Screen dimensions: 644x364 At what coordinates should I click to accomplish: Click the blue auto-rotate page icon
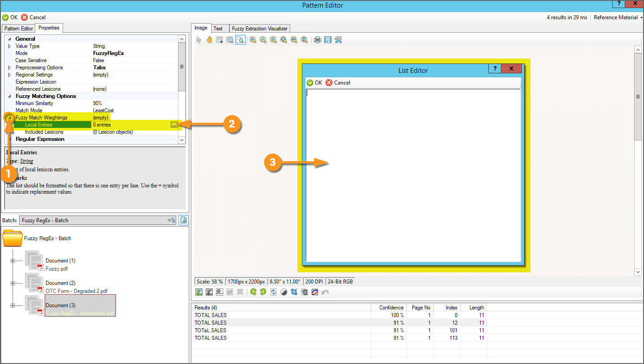[x=273, y=292]
